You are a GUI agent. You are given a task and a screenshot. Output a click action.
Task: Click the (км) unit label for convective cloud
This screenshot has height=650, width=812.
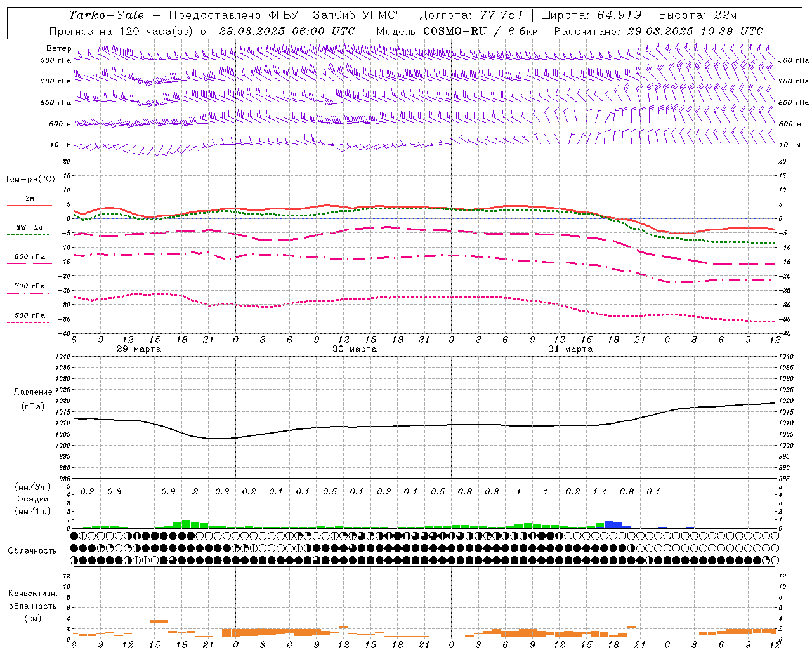pos(32,618)
